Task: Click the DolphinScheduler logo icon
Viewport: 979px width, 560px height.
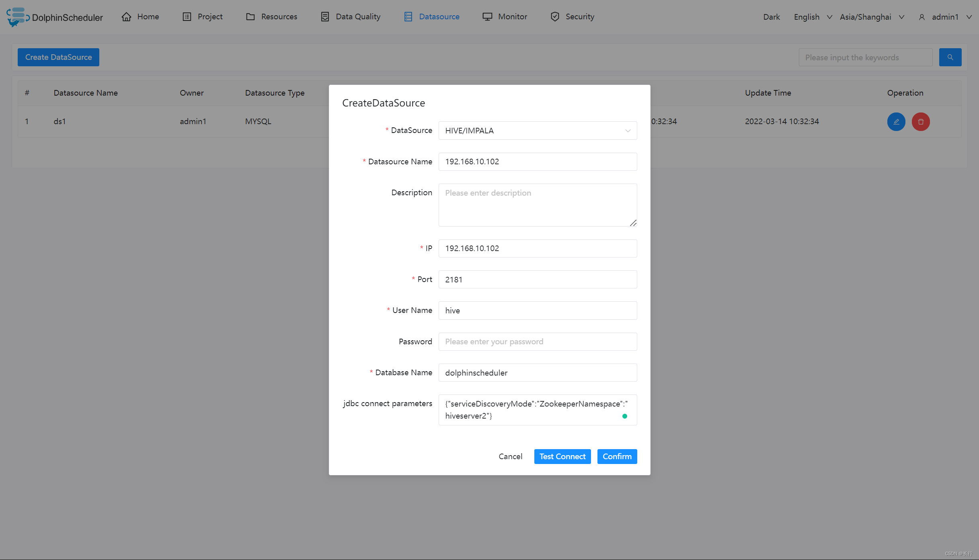Action: click(17, 17)
